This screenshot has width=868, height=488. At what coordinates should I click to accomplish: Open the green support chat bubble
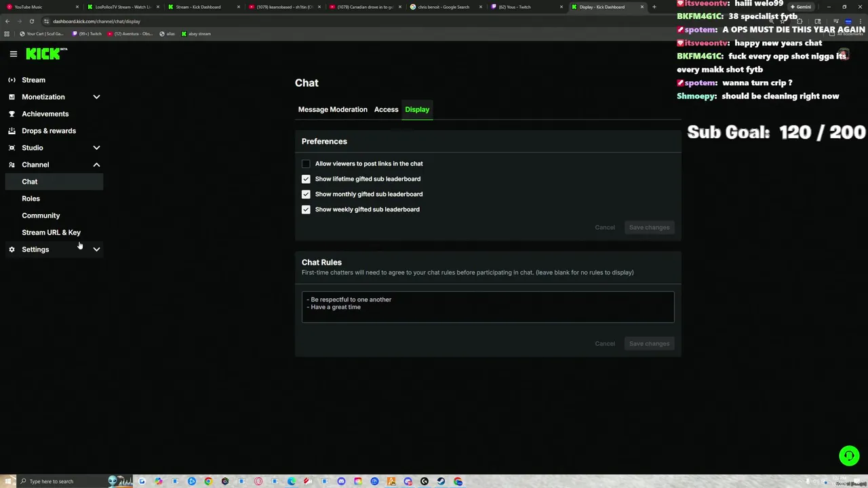pos(849,455)
